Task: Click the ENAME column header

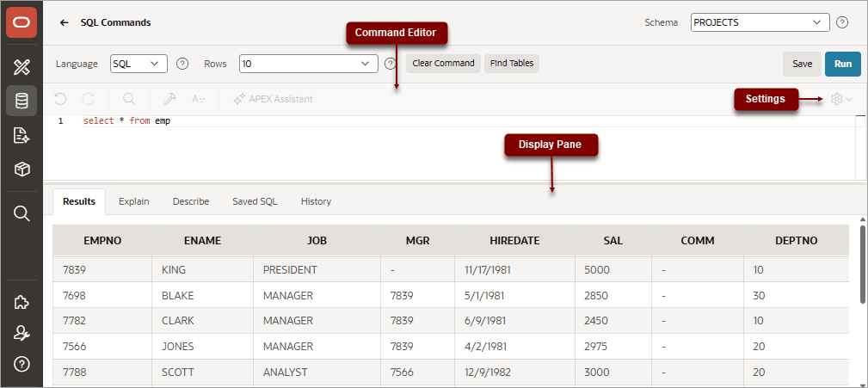Action: tap(203, 241)
